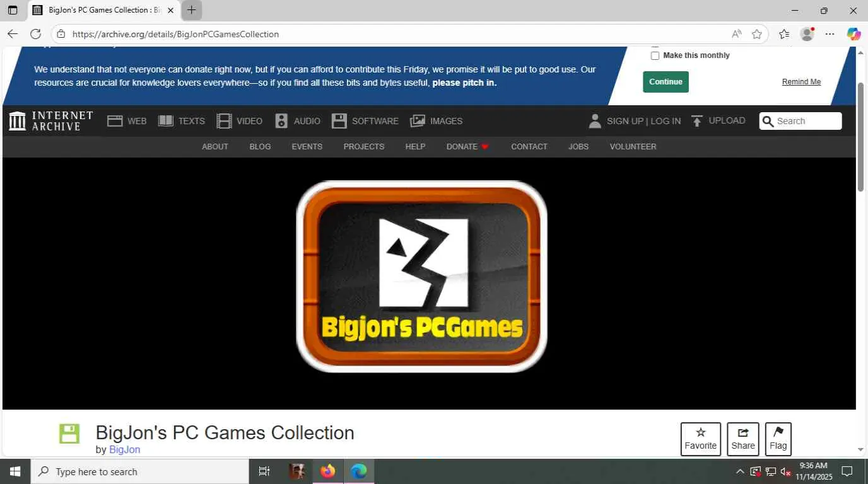Open the Copilot sidebar

[x=853, y=34]
